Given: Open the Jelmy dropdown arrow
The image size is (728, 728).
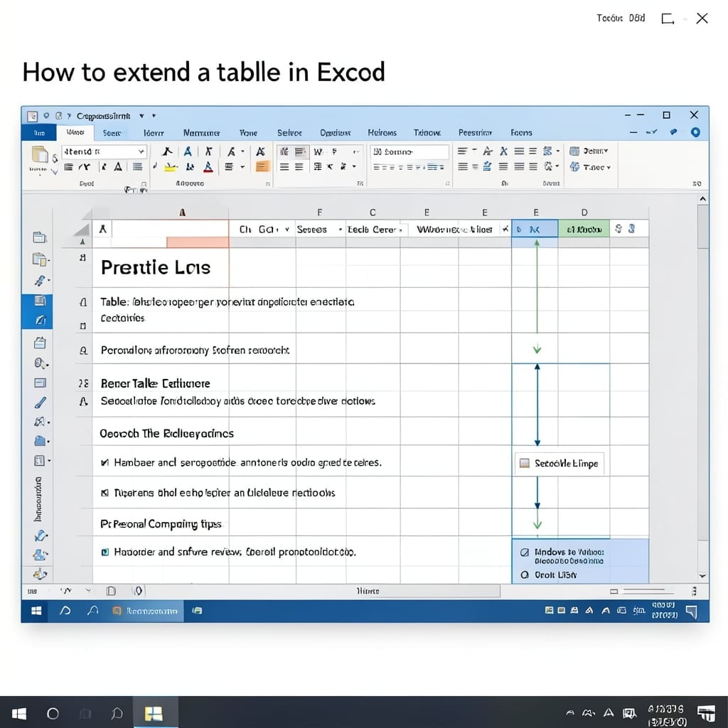Looking at the screenshot, I should point(606,151).
